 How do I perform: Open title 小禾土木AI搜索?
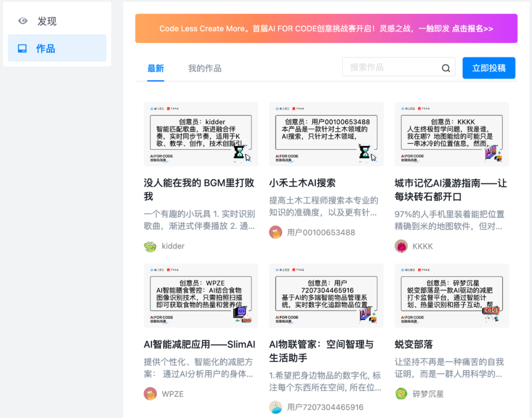click(x=302, y=183)
